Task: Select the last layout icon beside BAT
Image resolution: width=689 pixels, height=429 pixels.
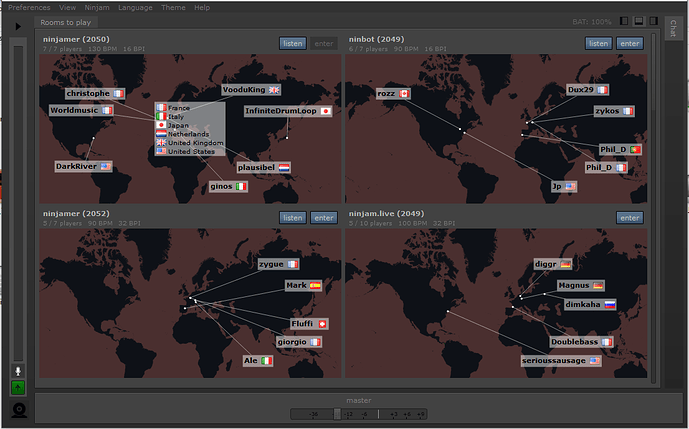Action: [654, 21]
